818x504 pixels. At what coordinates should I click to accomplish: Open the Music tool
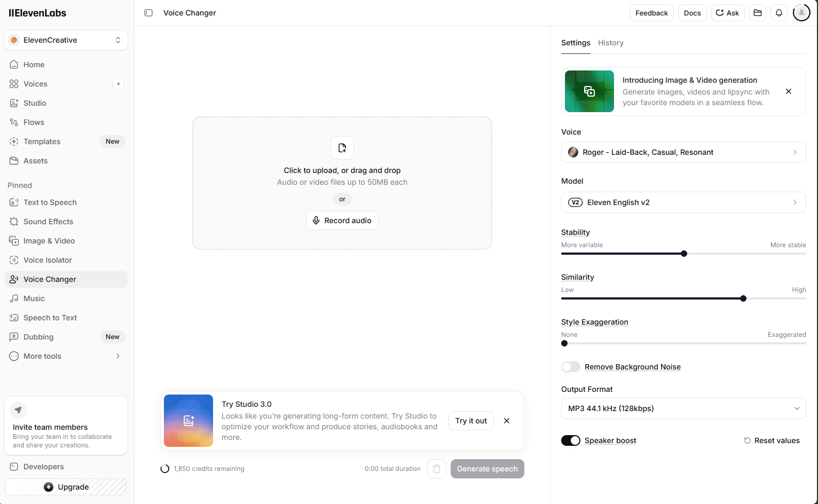point(66,298)
